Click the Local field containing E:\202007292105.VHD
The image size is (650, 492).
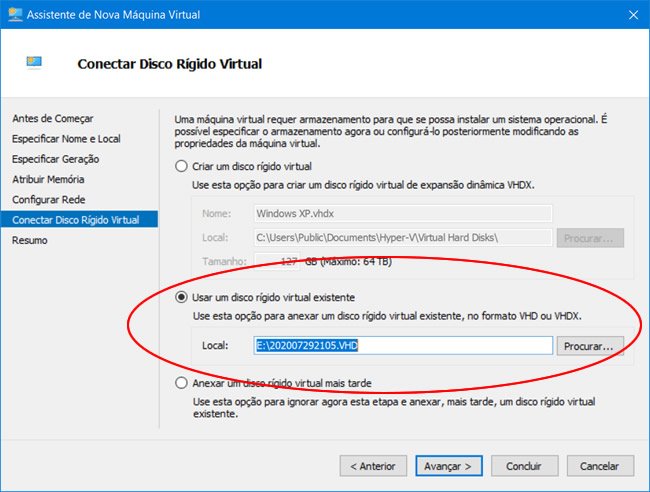403,345
